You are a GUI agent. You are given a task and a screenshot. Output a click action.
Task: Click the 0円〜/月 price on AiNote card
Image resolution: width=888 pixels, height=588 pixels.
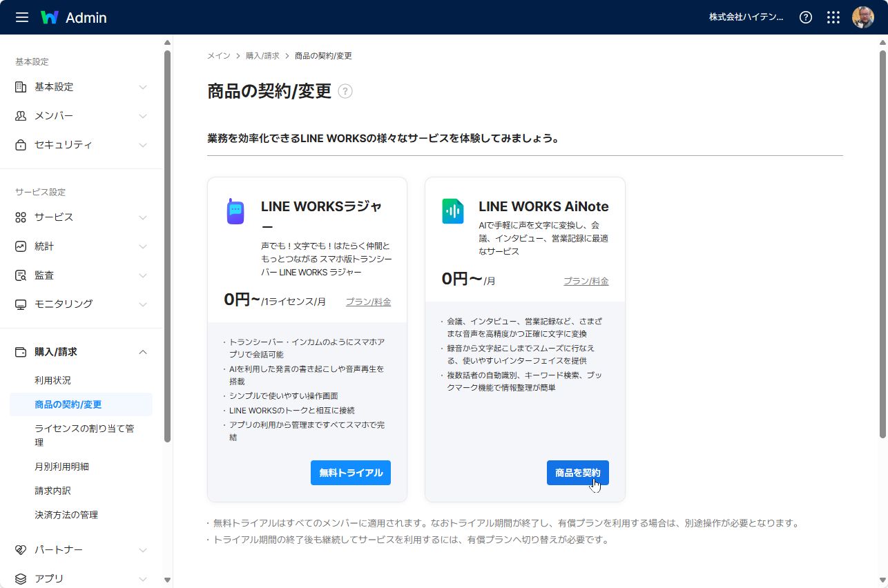point(469,280)
